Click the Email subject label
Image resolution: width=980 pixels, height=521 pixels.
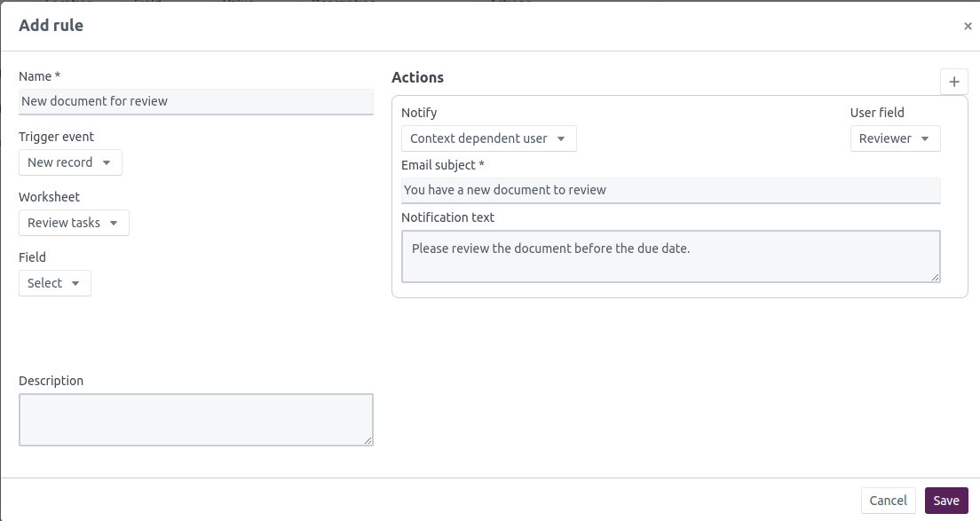(442, 165)
